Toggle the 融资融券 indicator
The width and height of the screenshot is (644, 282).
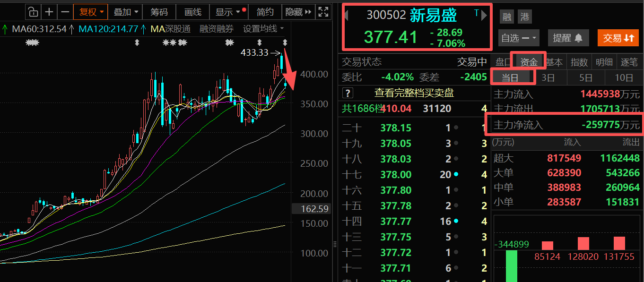216,29
